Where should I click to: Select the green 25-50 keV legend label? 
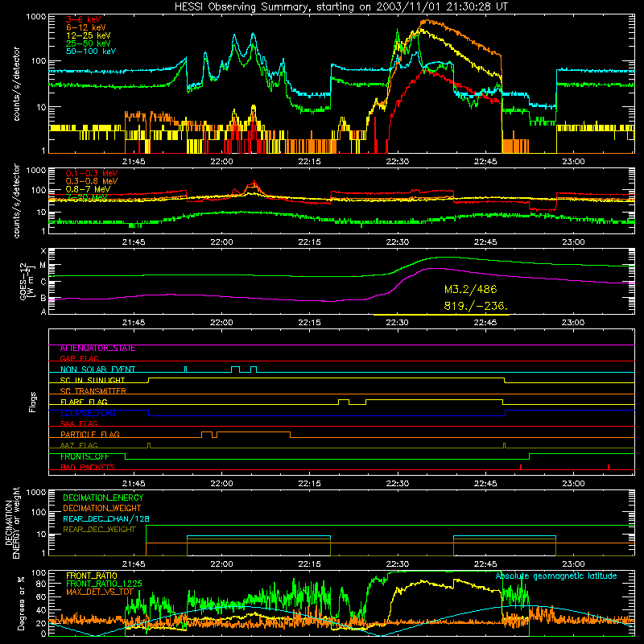89,43
